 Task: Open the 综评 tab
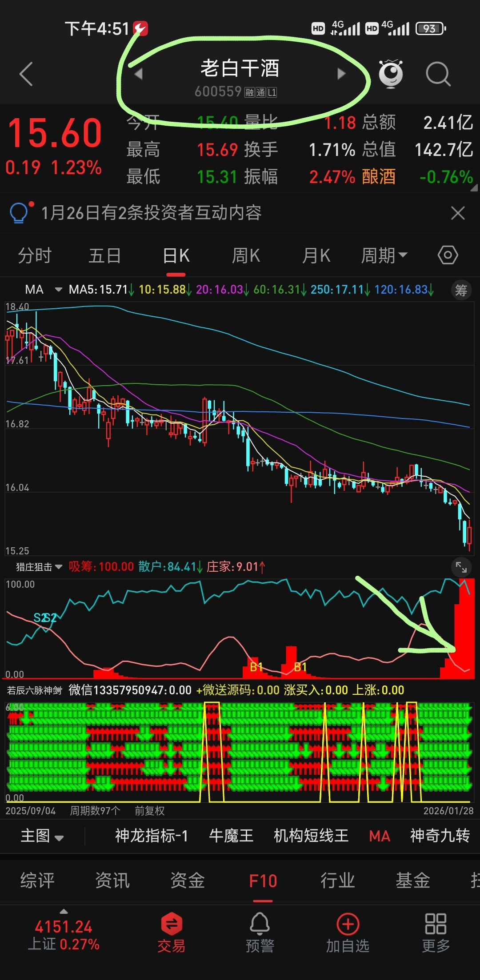tap(37, 880)
